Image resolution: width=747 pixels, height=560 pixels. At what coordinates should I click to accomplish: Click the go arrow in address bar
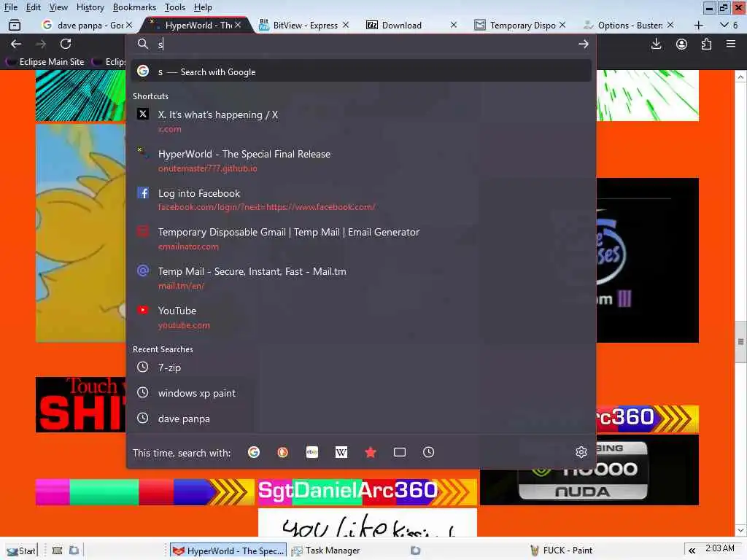pos(583,44)
